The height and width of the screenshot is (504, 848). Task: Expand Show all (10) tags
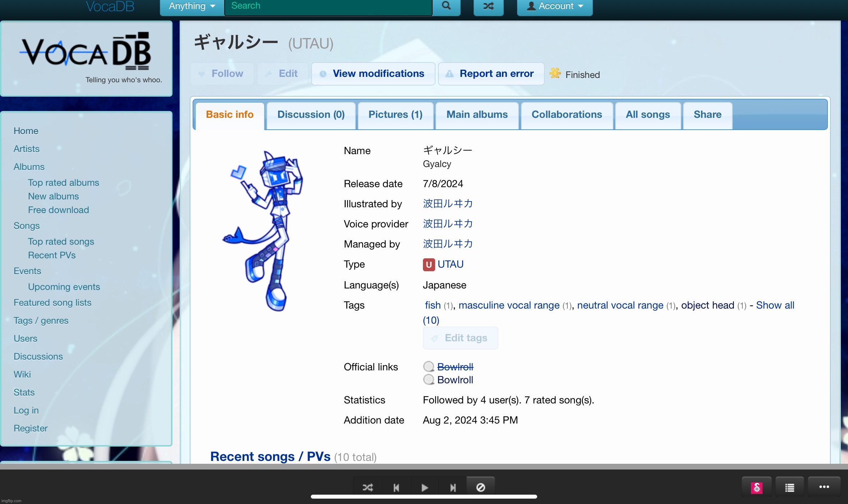pyautogui.click(x=775, y=305)
